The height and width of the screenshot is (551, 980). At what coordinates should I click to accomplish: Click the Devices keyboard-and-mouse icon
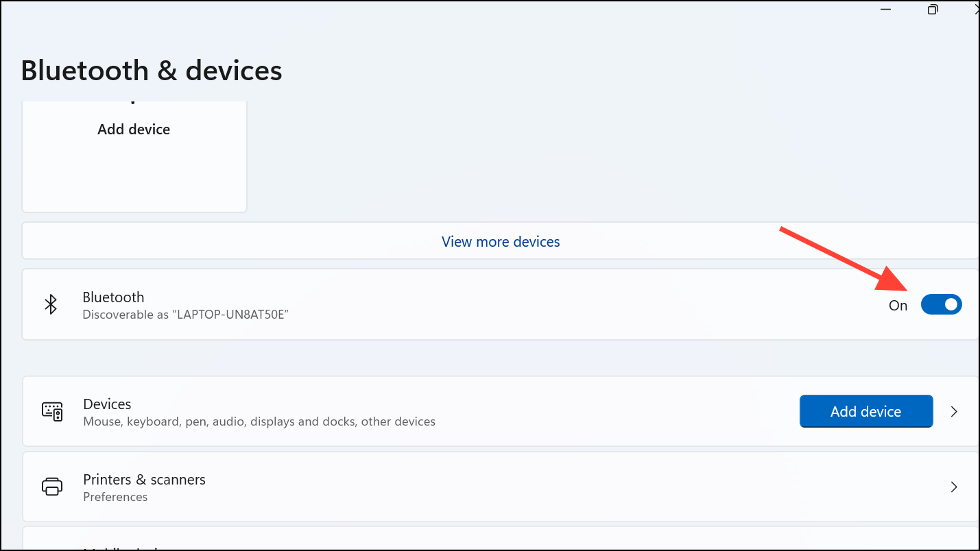(52, 411)
